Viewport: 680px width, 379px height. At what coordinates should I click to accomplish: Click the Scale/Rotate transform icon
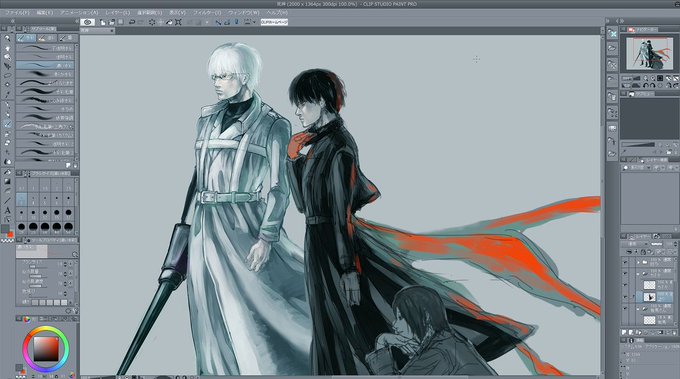[x=178, y=22]
